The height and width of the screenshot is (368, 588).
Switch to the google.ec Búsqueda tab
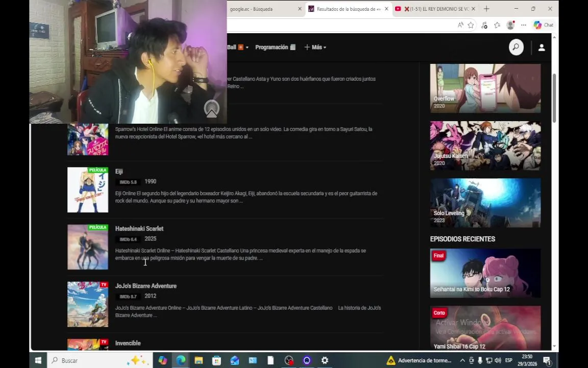click(x=262, y=9)
